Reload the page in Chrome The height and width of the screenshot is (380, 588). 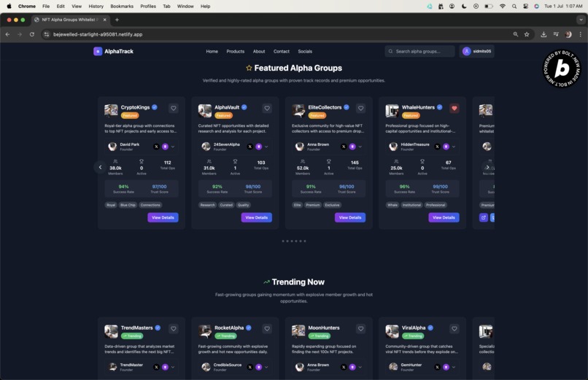point(32,34)
